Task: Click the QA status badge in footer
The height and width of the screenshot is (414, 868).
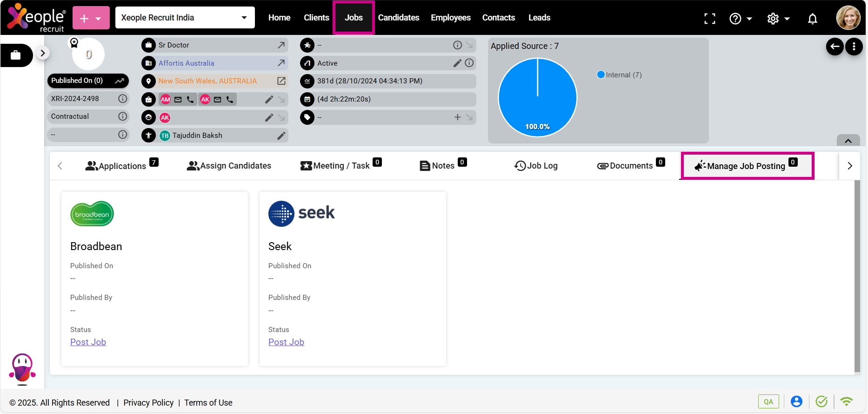Action: (x=768, y=401)
